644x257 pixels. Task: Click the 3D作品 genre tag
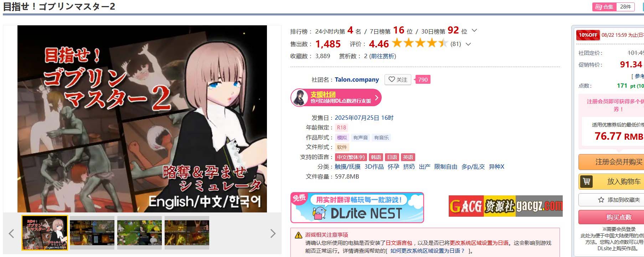click(x=374, y=166)
